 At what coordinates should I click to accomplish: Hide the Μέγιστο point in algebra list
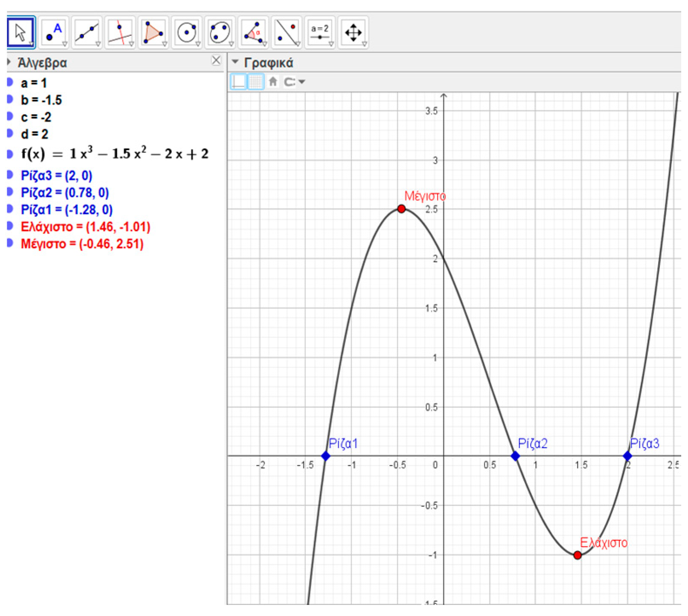[x=10, y=244]
